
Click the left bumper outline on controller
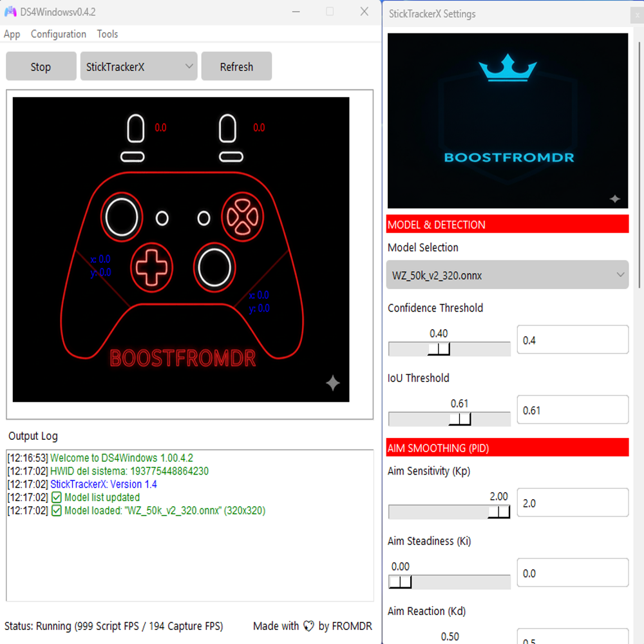(x=132, y=157)
